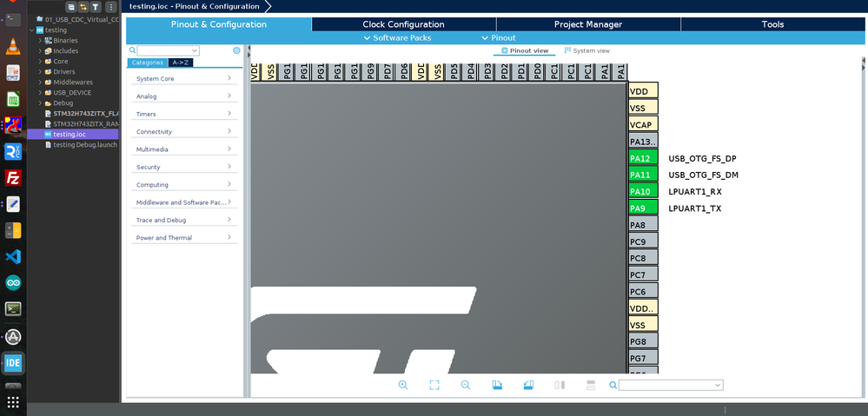
Task: Click pin PA9 assigned to LPUART1_TX
Action: click(x=643, y=208)
